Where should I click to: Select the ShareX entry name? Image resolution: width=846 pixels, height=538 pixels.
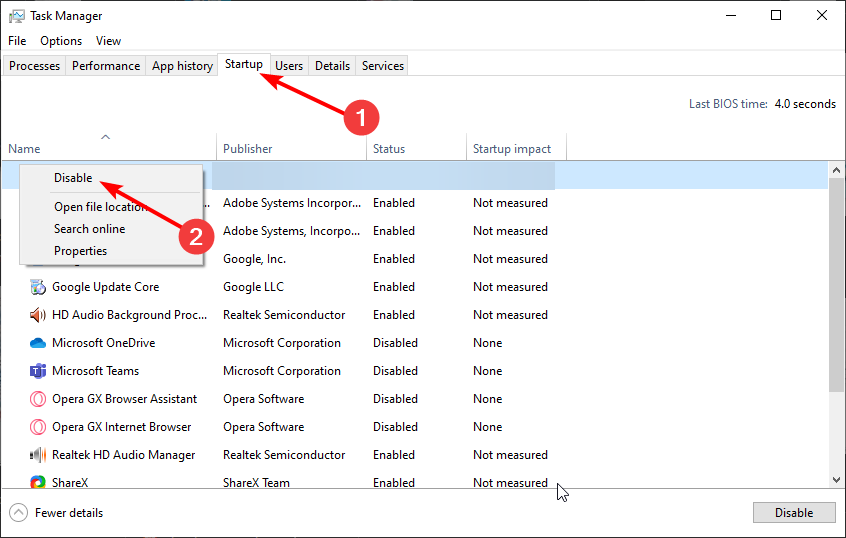click(70, 482)
